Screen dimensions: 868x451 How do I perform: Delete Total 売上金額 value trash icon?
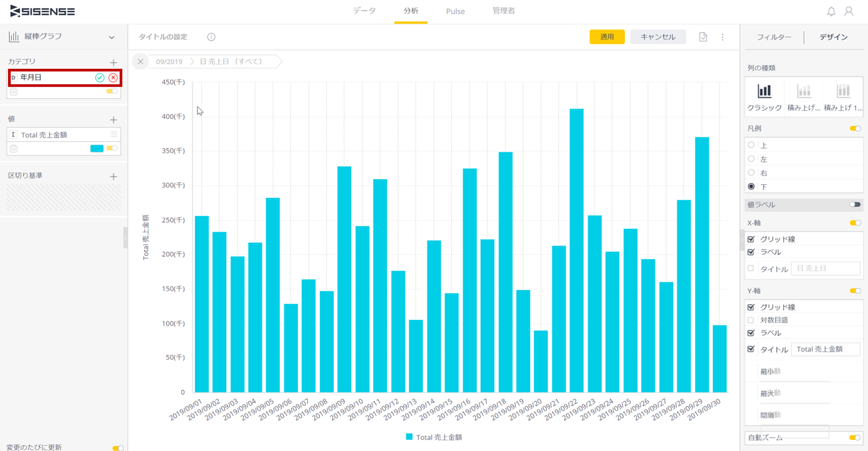pyautogui.click(x=14, y=149)
